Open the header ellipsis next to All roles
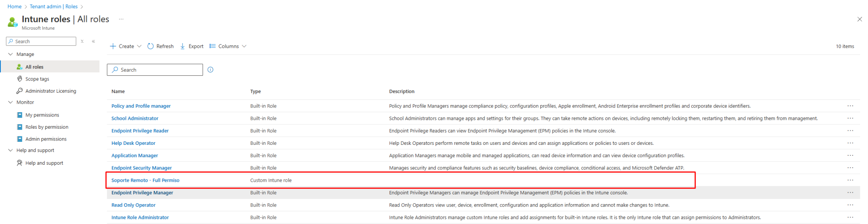Screen dimensions: 868x224 click(121, 19)
